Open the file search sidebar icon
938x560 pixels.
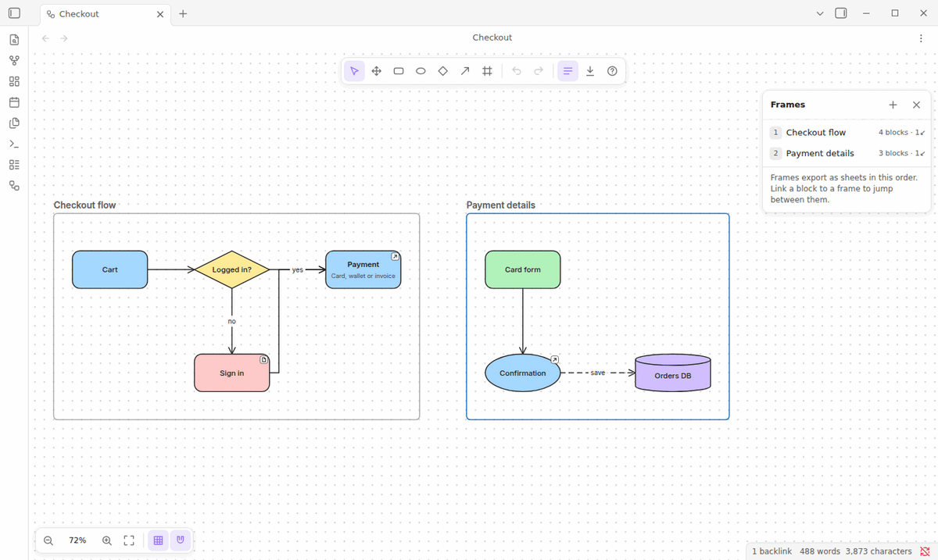tap(14, 40)
